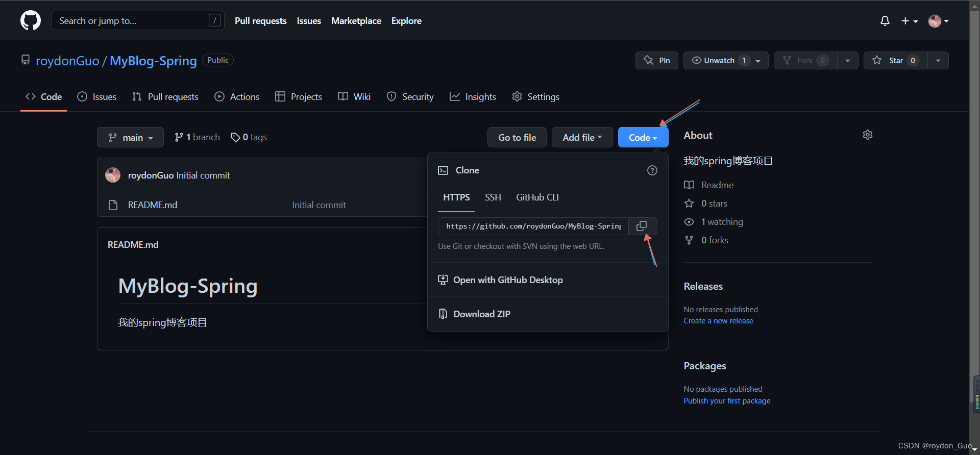Open roydonGuo commit author avatar
This screenshot has width=980, height=455.
click(x=113, y=175)
